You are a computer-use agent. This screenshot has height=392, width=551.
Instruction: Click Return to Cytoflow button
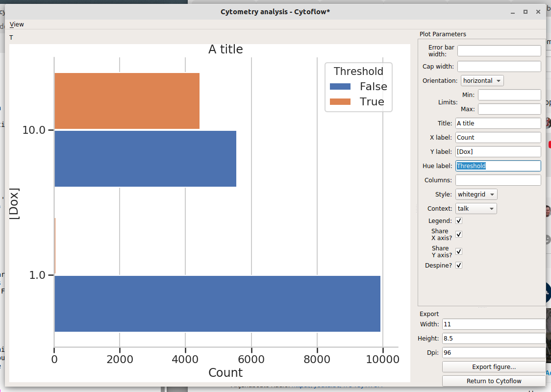[x=494, y=381]
